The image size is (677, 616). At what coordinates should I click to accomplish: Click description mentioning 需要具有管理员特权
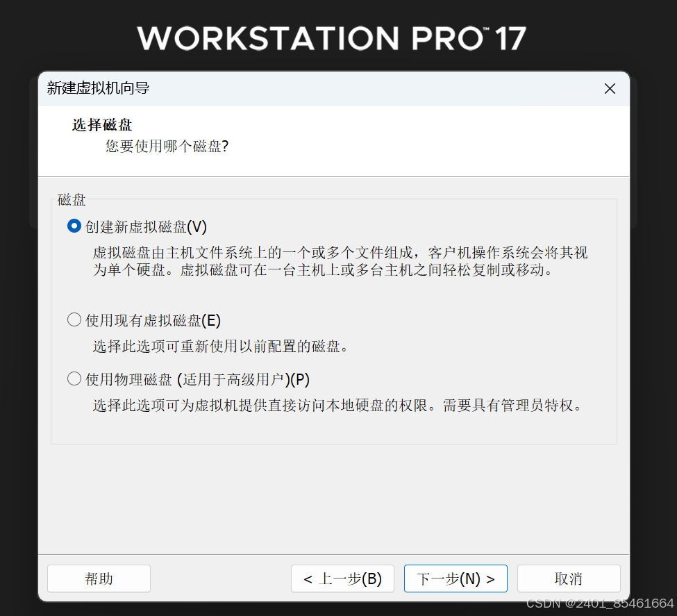coord(339,406)
